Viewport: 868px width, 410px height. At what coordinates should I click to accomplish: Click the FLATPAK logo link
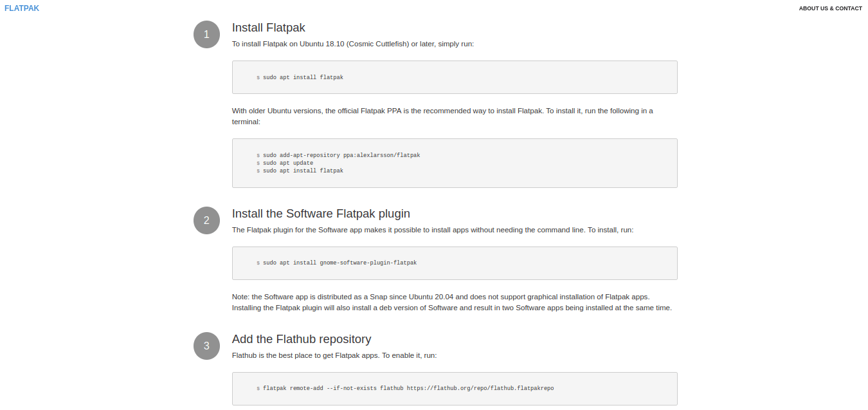[22, 8]
